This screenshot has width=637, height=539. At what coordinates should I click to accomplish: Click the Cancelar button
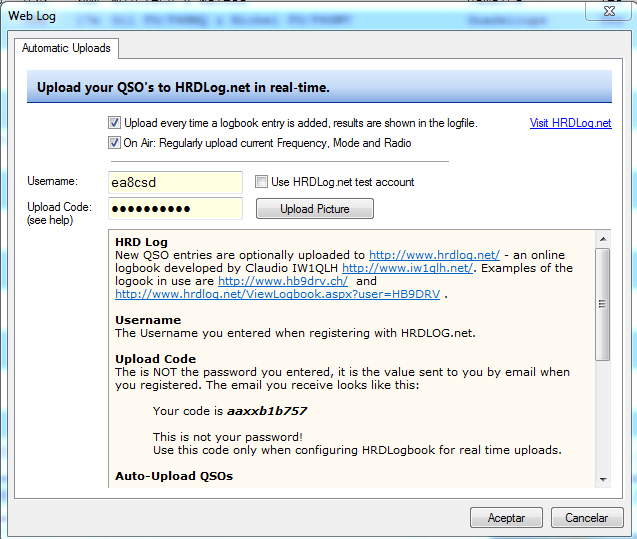[587, 517]
